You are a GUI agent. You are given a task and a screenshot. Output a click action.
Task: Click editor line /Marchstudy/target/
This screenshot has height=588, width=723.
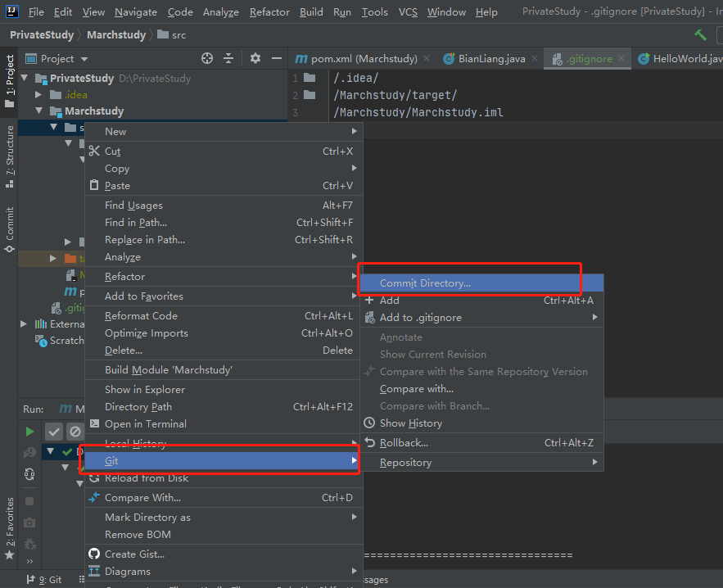395,95
